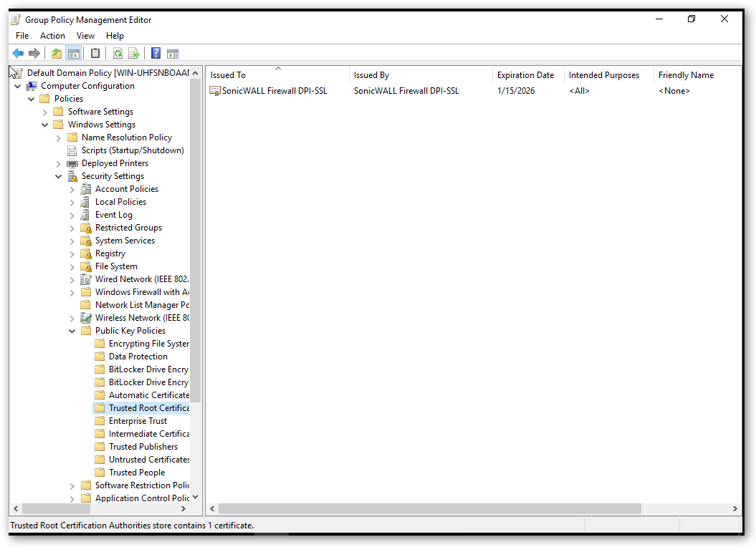Select the Trusted Publishers folder
The height and width of the screenshot is (547, 756).
pyautogui.click(x=143, y=447)
